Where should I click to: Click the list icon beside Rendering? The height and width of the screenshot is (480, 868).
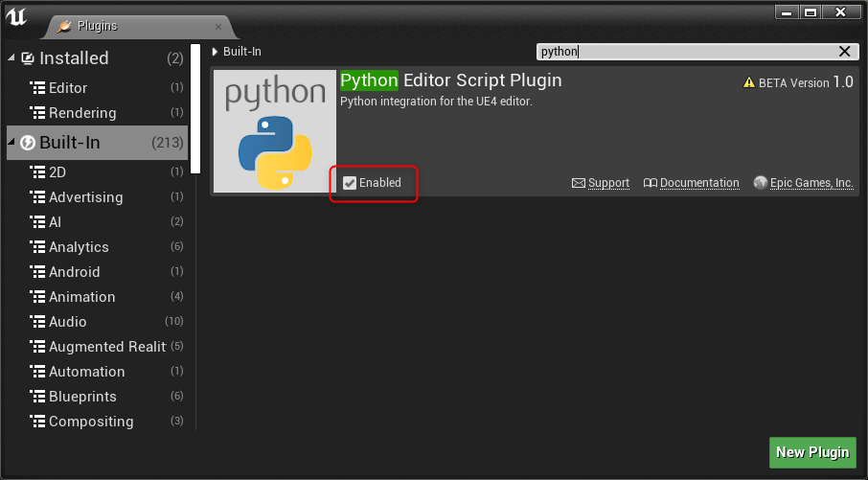(x=37, y=112)
